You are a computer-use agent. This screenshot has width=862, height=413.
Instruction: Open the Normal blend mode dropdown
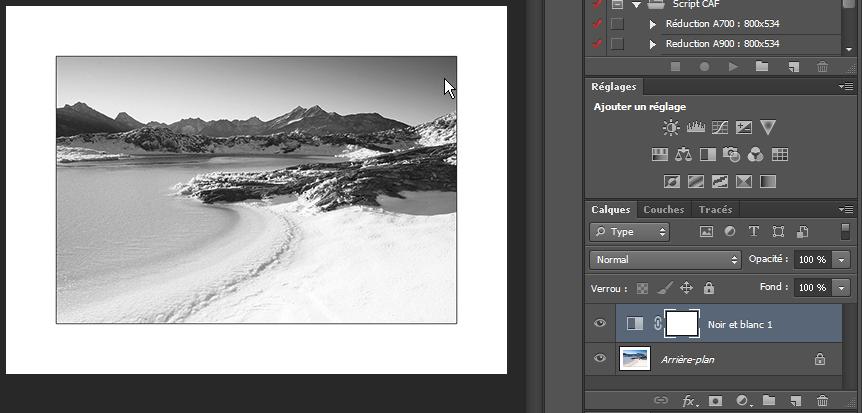(x=665, y=260)
